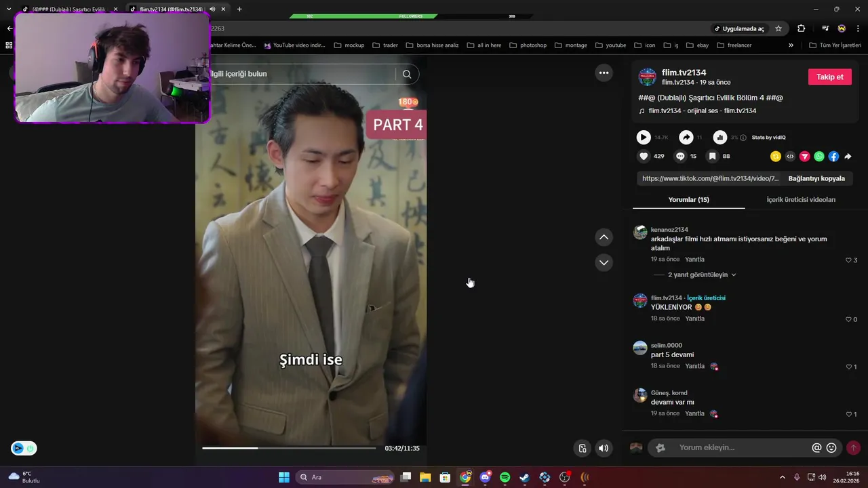Open the tab search dropdown at top left

click(9, 9)
